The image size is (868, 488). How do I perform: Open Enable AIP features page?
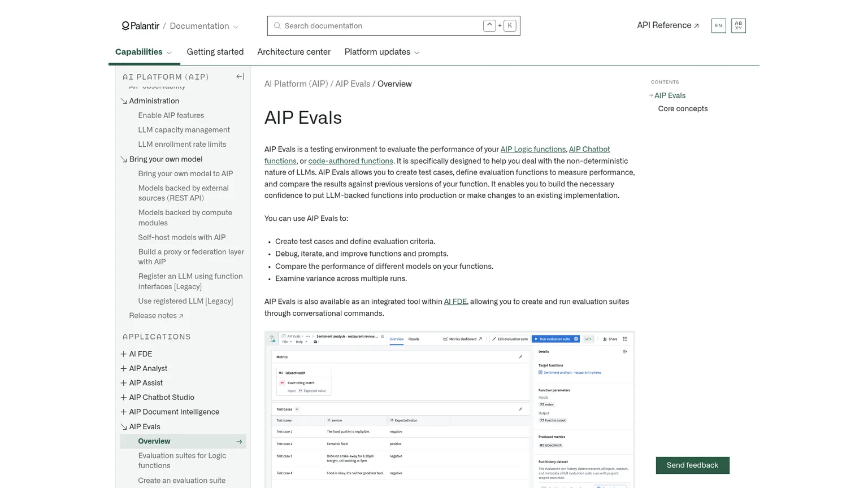171,115
